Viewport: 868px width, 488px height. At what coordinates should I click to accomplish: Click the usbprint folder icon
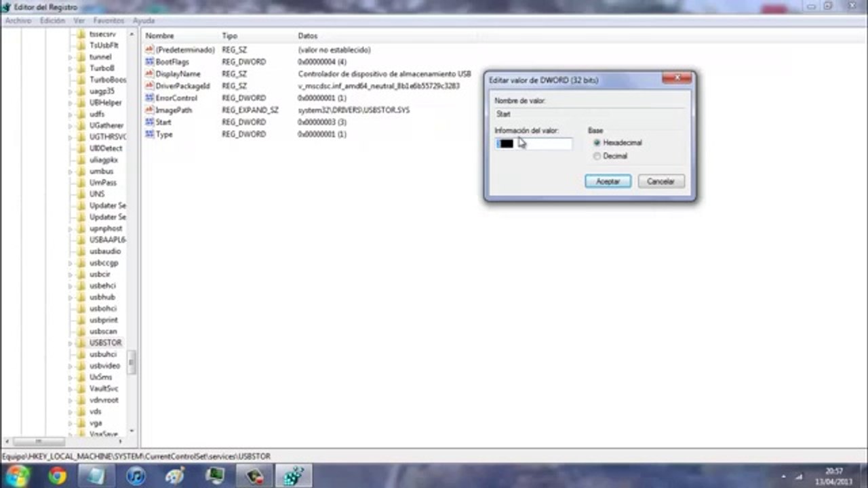pyautogui.click(x=81, y=320)
